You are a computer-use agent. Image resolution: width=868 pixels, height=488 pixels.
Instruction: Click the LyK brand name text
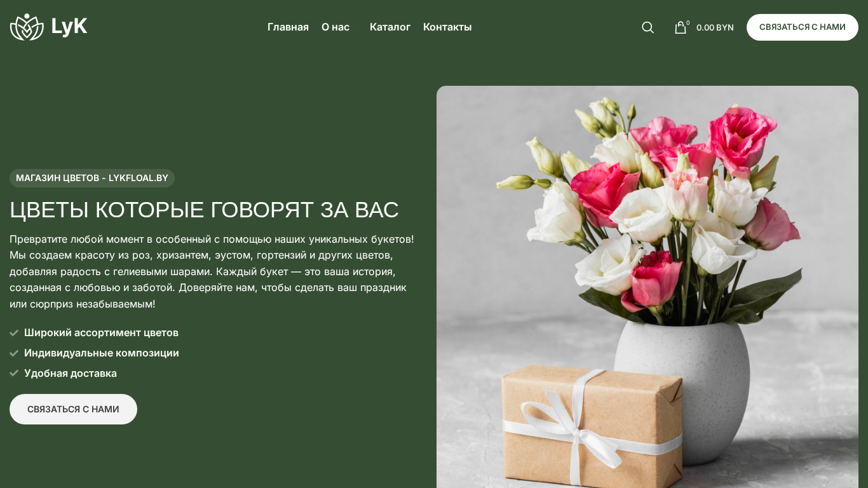[x=69, y=27]
